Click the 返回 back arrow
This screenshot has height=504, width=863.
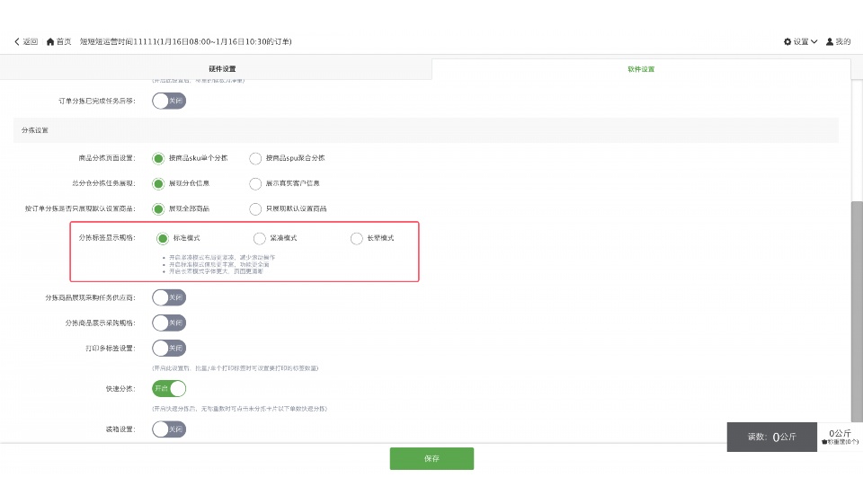coord(25,41)
